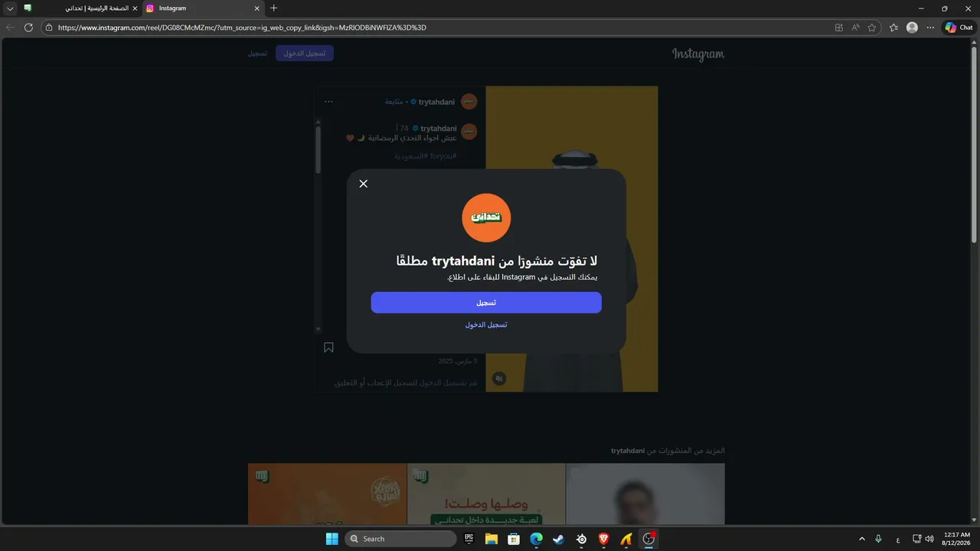Open Epic Games Launcher from taskbar

click(x=469, y=539)
